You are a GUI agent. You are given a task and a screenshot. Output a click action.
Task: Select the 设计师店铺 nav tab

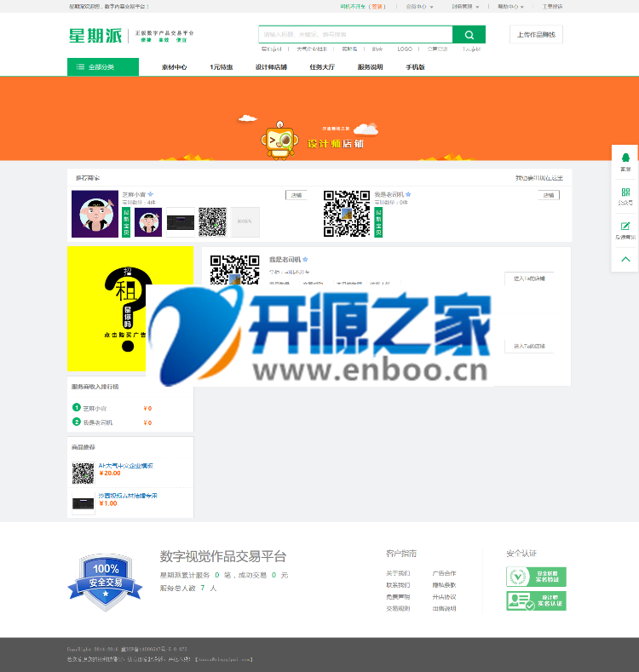coord(271,66)
